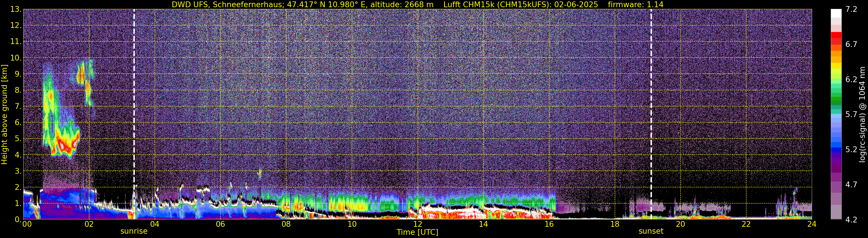868x238 pixels.
Task: Click the 'Height above ground [km]' axis title
Action: pos(4,114)
